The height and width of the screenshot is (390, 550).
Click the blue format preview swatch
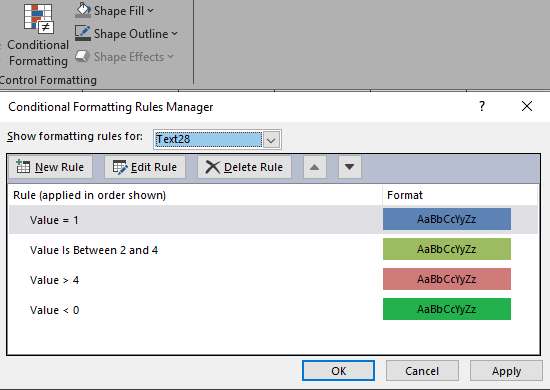447,219
